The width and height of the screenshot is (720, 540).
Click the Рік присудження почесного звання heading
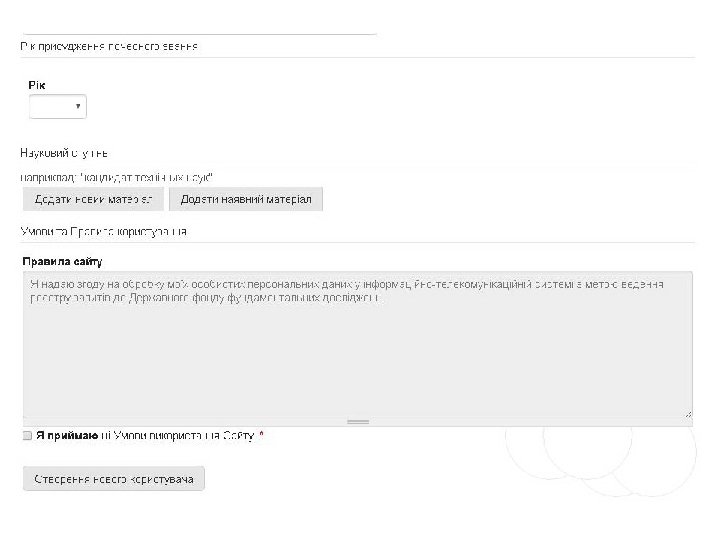(x=109, y=47)
